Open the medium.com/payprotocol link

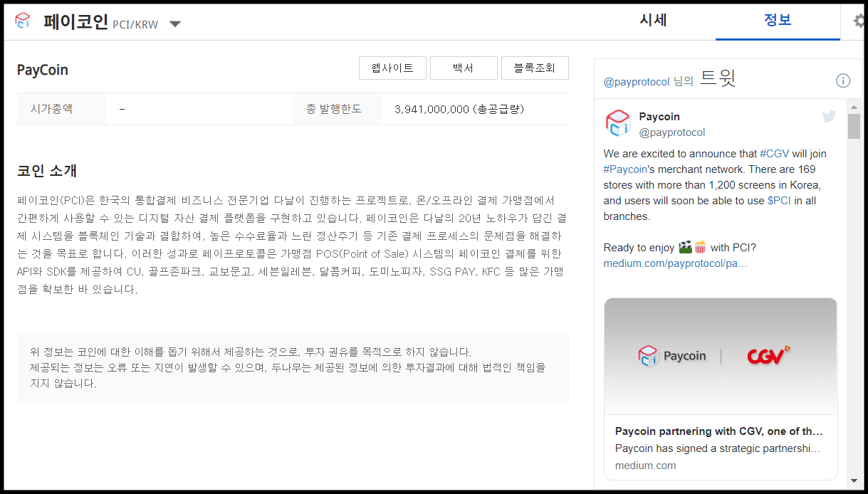point(676,263)
